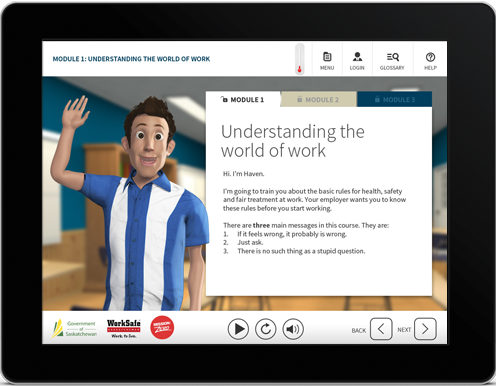This screenshot has height=386, width=496.
Task: Go to previous slide with Back arrow
Action: (x=381, y=329)
